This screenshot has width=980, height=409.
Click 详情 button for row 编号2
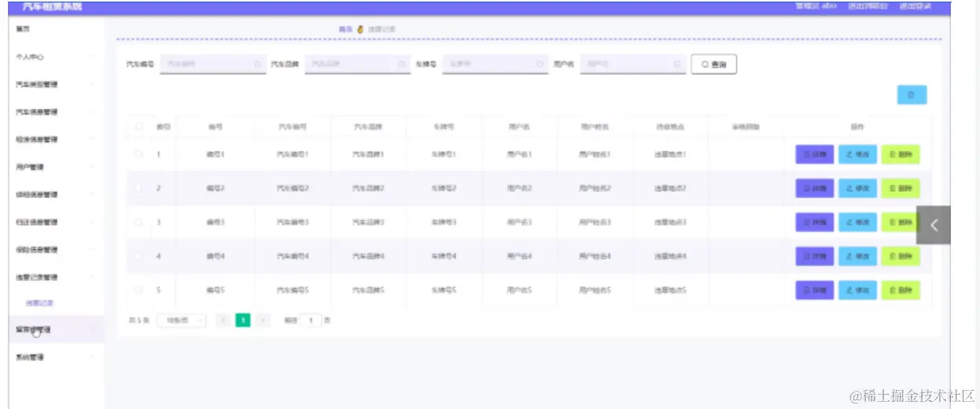pyautogui.click(x=815, y=188)
